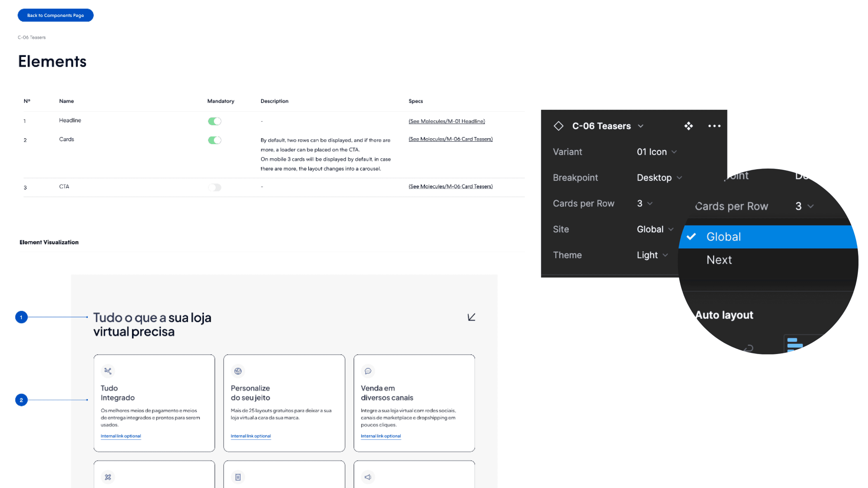Image resolution: width=868 pixels, height=488 pixels.
Task: Click the diagonal arrow icon beside headline
Action: tap(471, 317)
